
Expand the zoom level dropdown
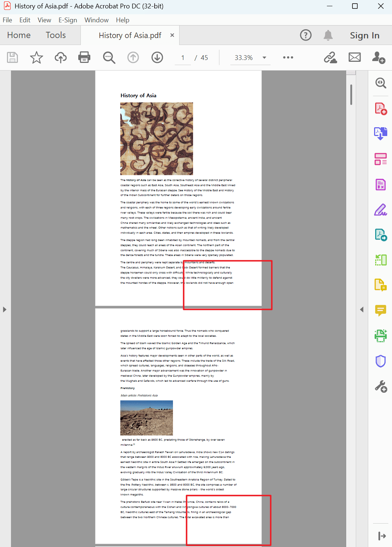click(x=264, y=58)
